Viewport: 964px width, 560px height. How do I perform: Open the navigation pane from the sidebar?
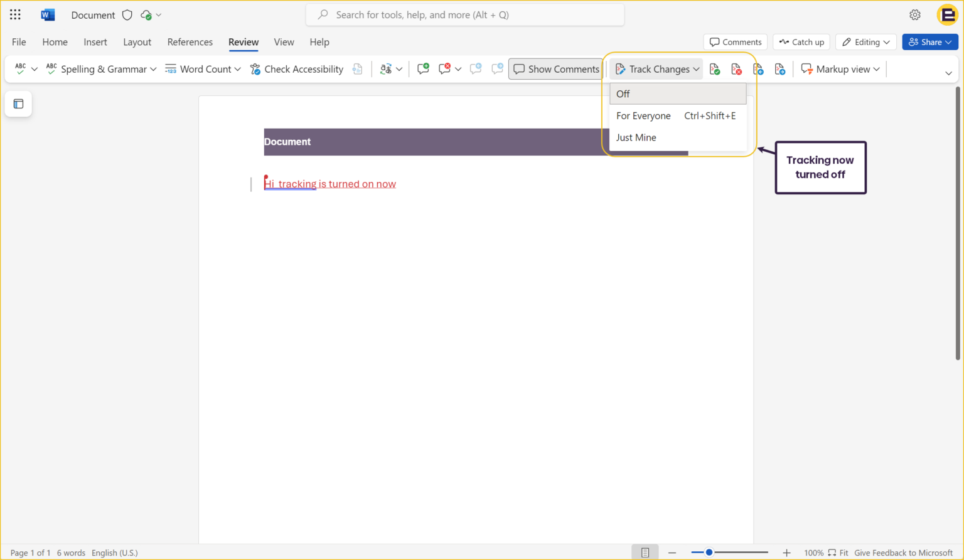click(18, 103)
